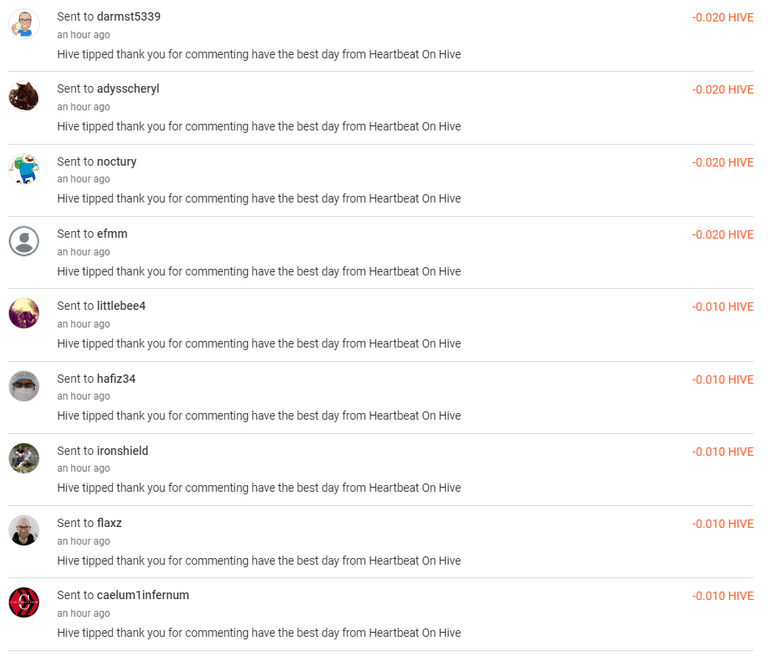The image size is (768, 656).
Task: Click adysscheryl's avatar picture
Action: 24,96
